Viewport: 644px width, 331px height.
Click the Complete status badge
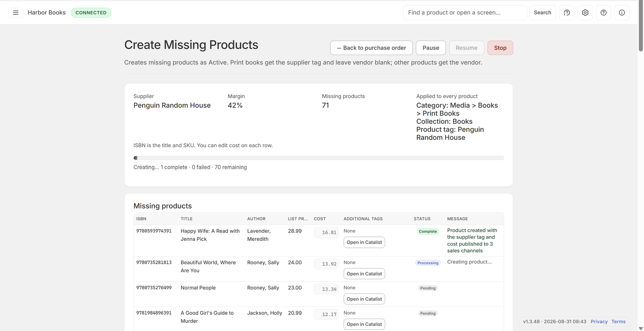(x=428, y=231)
